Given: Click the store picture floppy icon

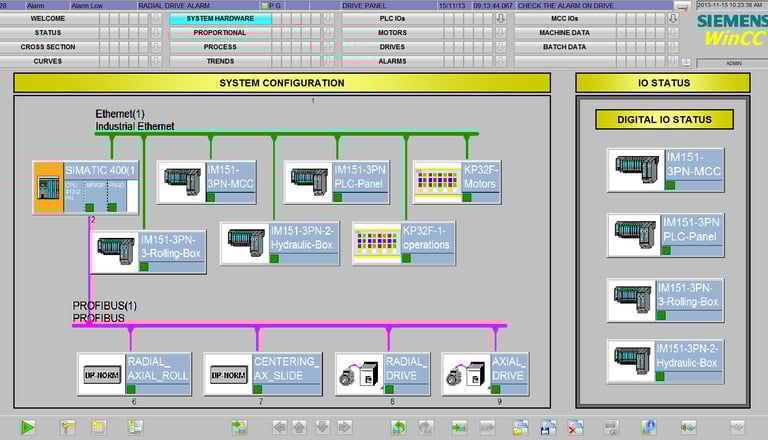Looking at the screenshot, I should point(548,427).
